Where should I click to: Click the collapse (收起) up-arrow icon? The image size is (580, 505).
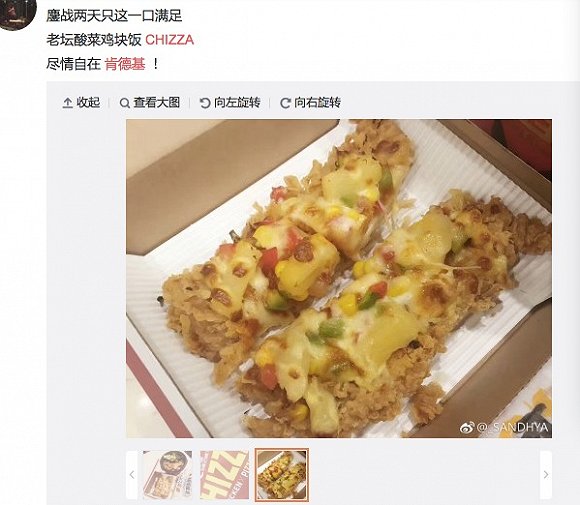coord(67,103)
